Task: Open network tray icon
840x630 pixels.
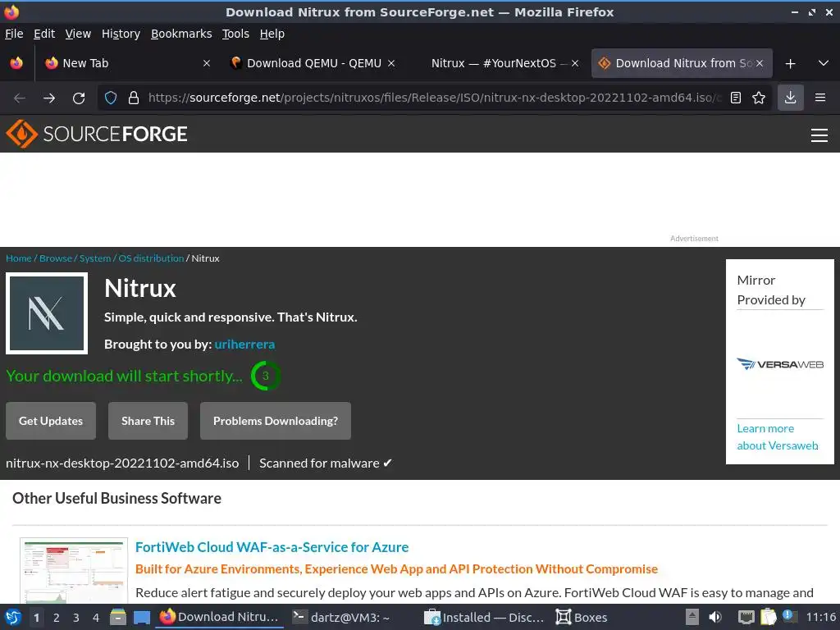Action: [x=746, y=617]
